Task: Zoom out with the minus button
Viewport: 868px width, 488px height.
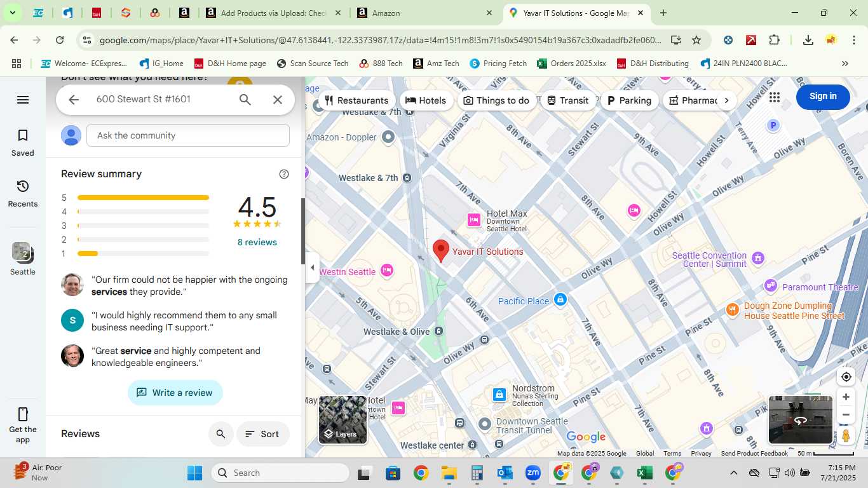Action: click(x=846, y=415)
